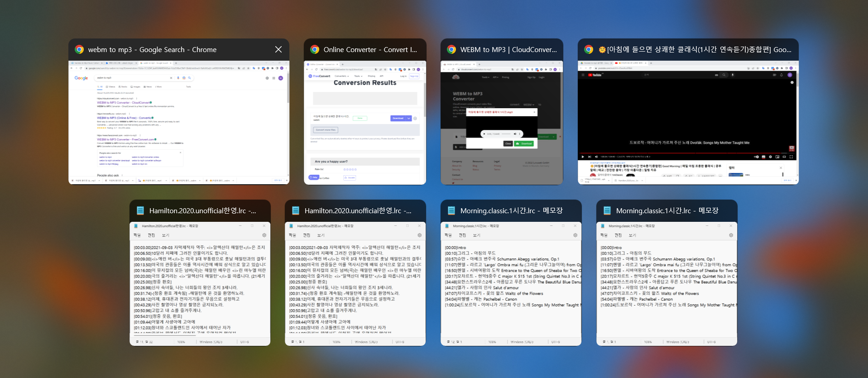The image size is (868, 378).
Task: Switch YouTube player to miniplayer
Action: pos(777,157)
